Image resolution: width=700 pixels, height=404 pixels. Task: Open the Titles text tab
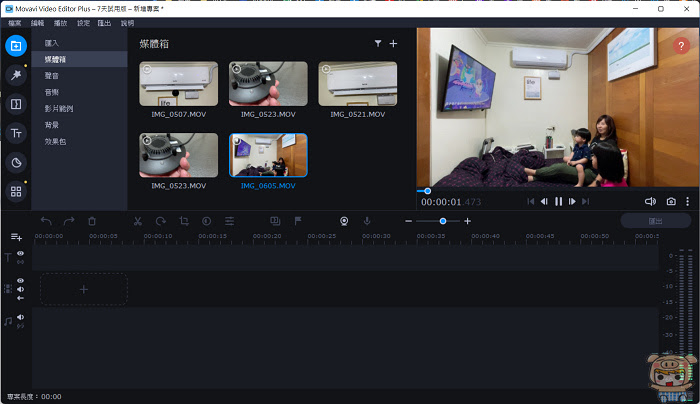click(16, 133)
